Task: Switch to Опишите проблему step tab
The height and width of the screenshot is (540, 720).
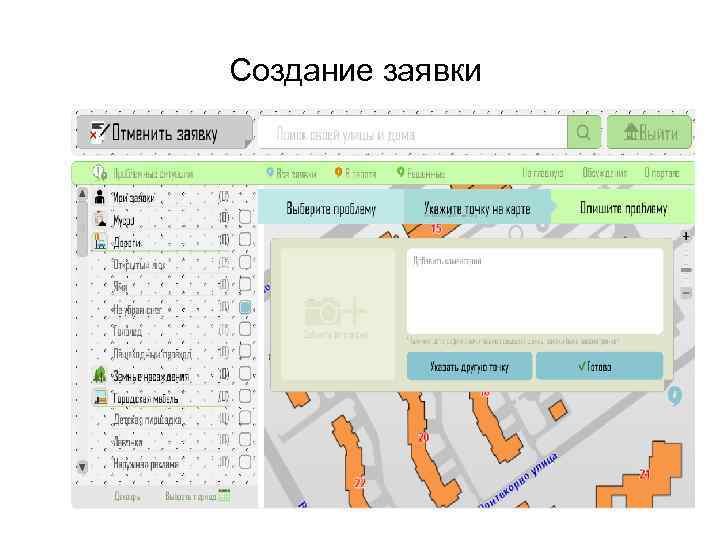Action: 623,208
